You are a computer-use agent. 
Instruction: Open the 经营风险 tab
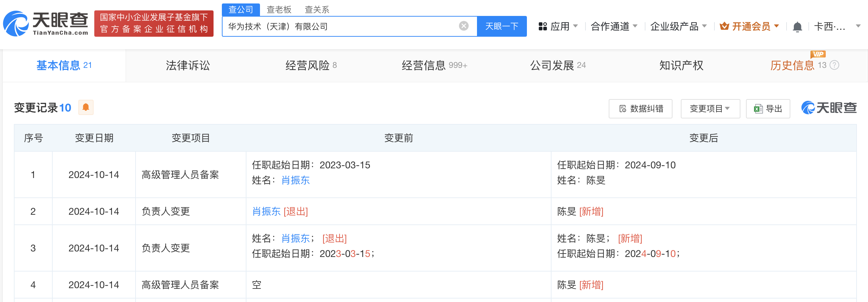[x=311, y=65]
